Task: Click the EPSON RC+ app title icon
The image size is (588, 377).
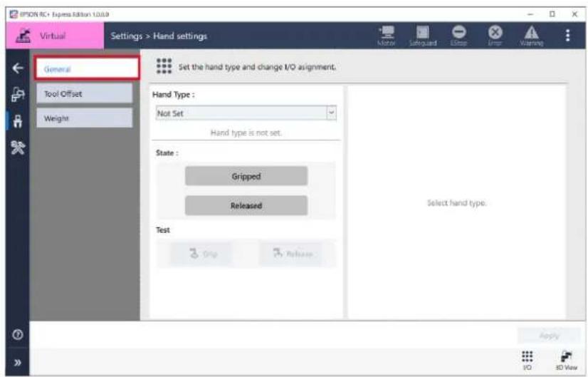Action: (x=14, y=14)
